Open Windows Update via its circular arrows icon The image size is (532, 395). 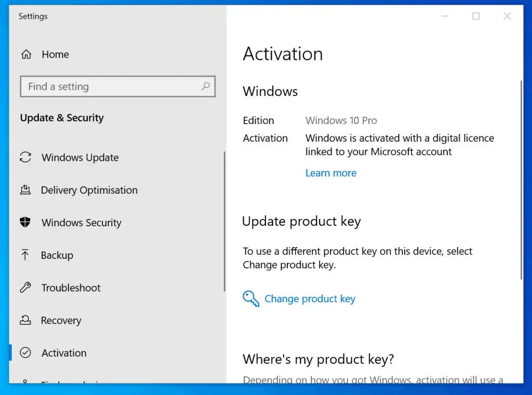(x=26, y=157)
